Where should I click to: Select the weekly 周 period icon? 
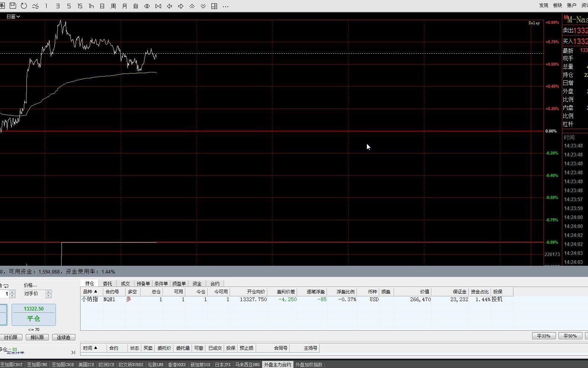pyautogui.click(x=113, y=6)
